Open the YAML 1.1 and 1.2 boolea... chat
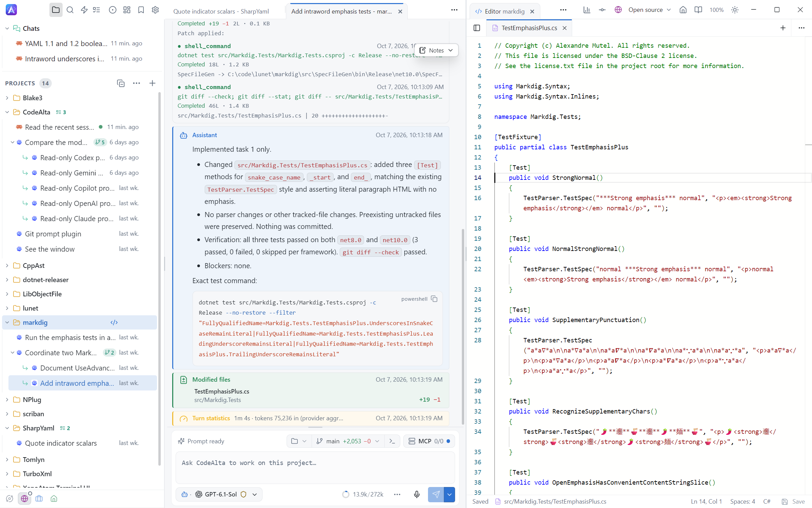812x508 pixels. [x=80, y=43]
